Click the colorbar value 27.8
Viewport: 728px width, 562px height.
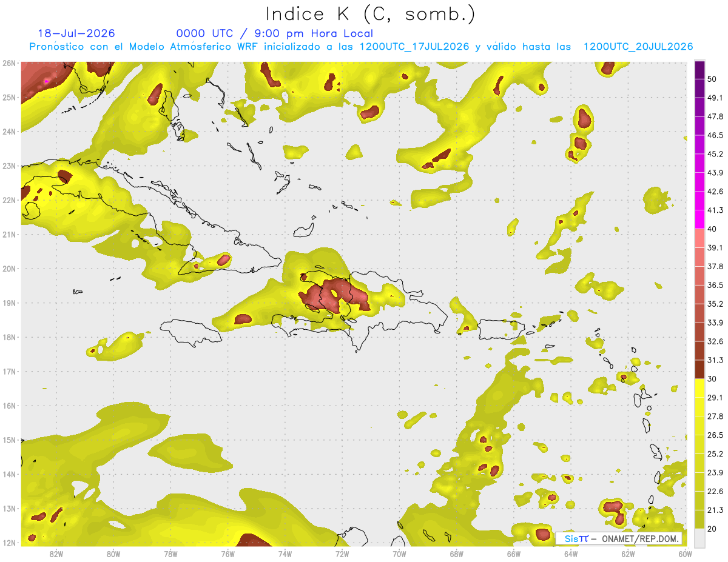click(x=715, y=416)
